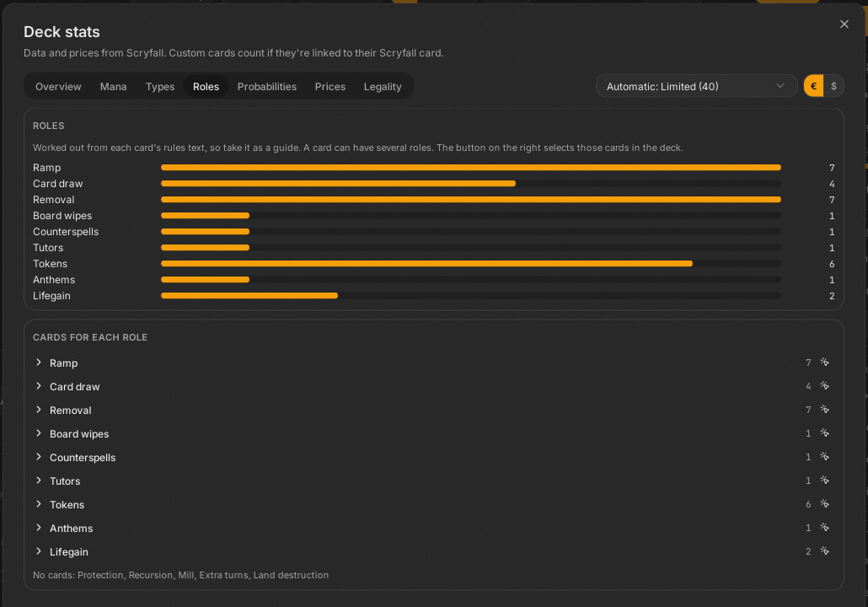The width and height of the screenshot is (868, 607).
Task: Select Removal cards via sparkle icon
Action: [824, 410]
